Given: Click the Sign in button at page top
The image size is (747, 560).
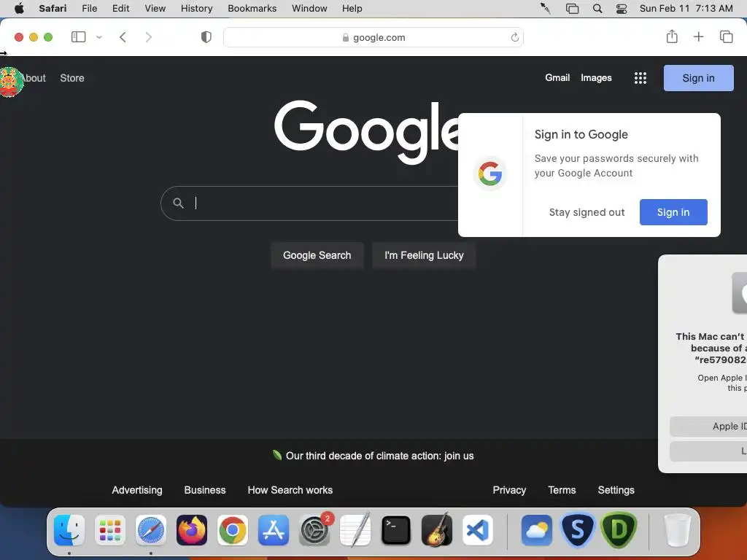Looking at the screenshot, I should coord(698,78).
